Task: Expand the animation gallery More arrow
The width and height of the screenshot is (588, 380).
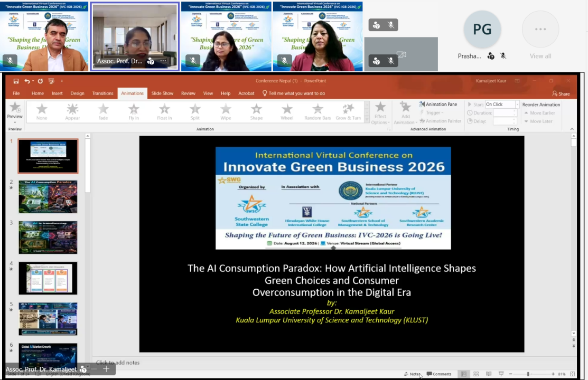Action: [367, 119]
